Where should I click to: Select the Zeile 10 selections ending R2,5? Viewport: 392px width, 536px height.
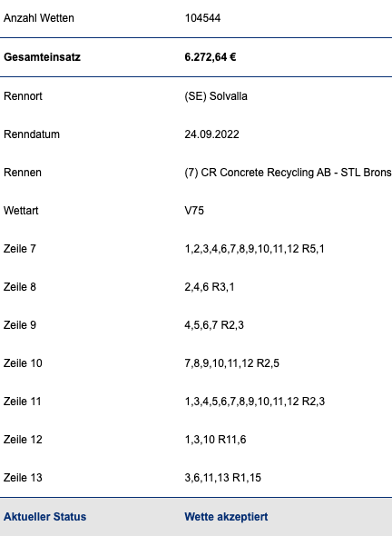click(232, 363)
